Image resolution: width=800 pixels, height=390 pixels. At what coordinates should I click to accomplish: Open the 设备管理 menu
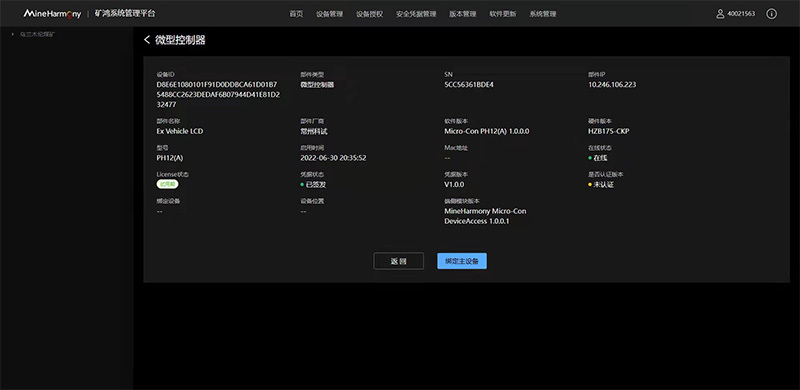point(330,14)
